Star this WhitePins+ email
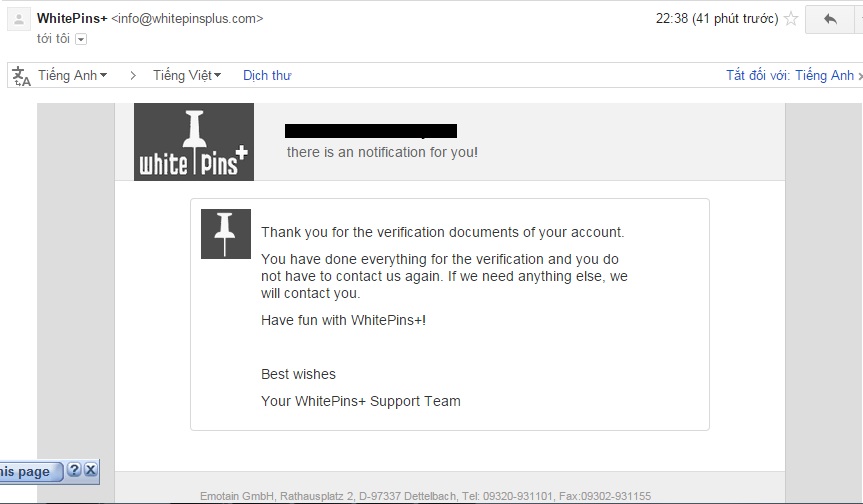 click(x=791, y=18)
